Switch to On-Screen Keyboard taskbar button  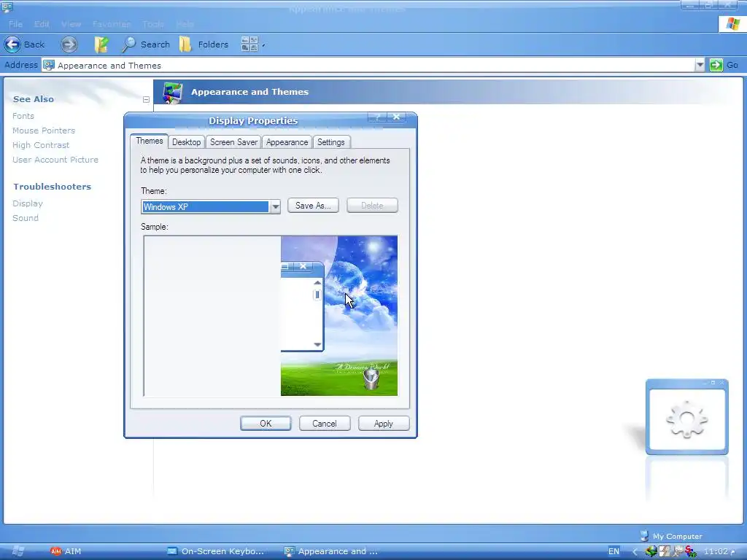pyautogui.click(x=215, y=551)
